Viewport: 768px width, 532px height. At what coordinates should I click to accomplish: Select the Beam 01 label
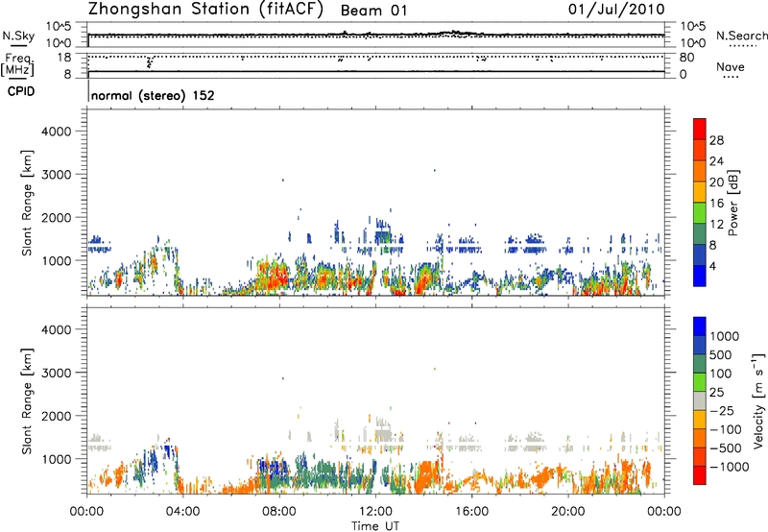tap(373, 11)
